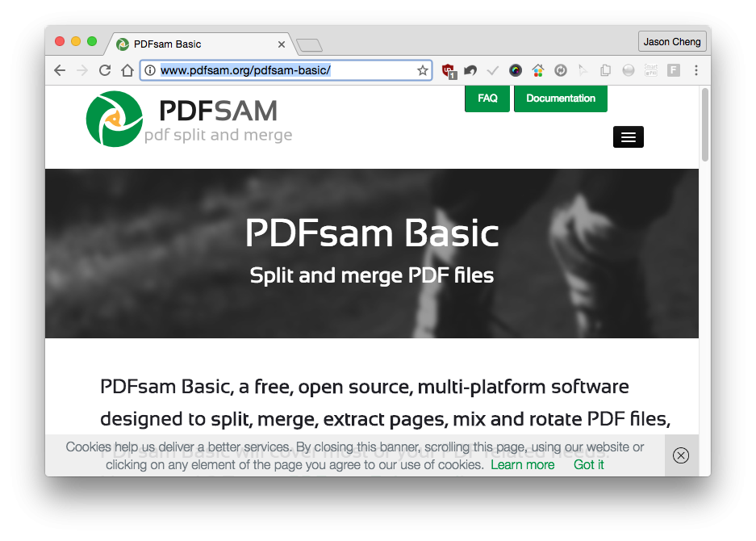Screen dimensions: 756x541
Task: Select the PDFsam Basic tab
Action: click(x=200, y=44)
